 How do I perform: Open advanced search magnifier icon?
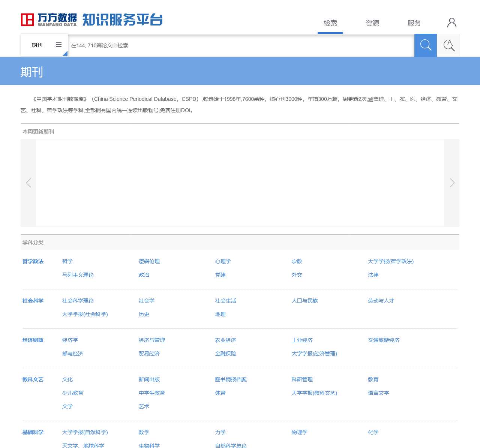(x=448, y=45)
